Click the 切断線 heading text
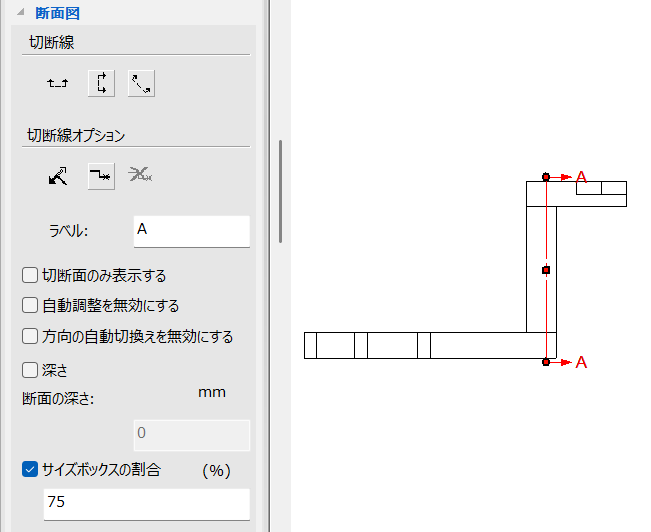 [x=51, y=42]
